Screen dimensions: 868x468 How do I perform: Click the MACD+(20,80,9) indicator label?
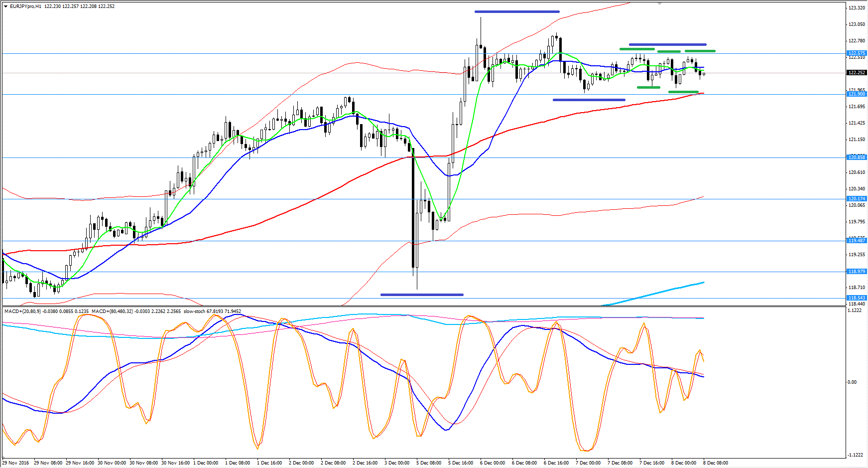pyautogui.click(x=22, y=312)
